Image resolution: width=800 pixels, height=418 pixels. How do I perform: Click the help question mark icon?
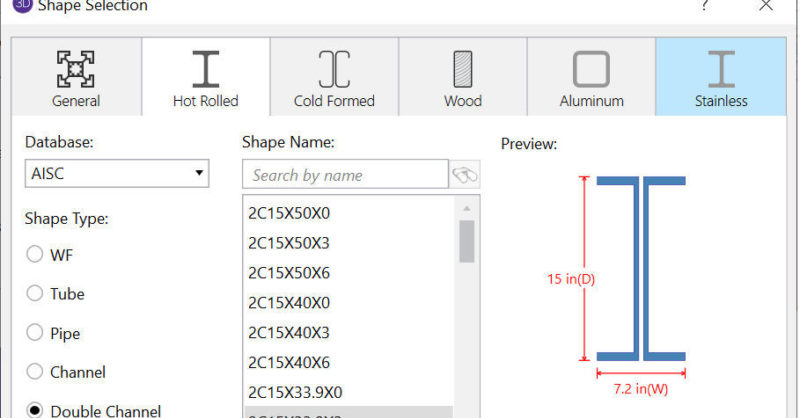[x=705, y=6]
